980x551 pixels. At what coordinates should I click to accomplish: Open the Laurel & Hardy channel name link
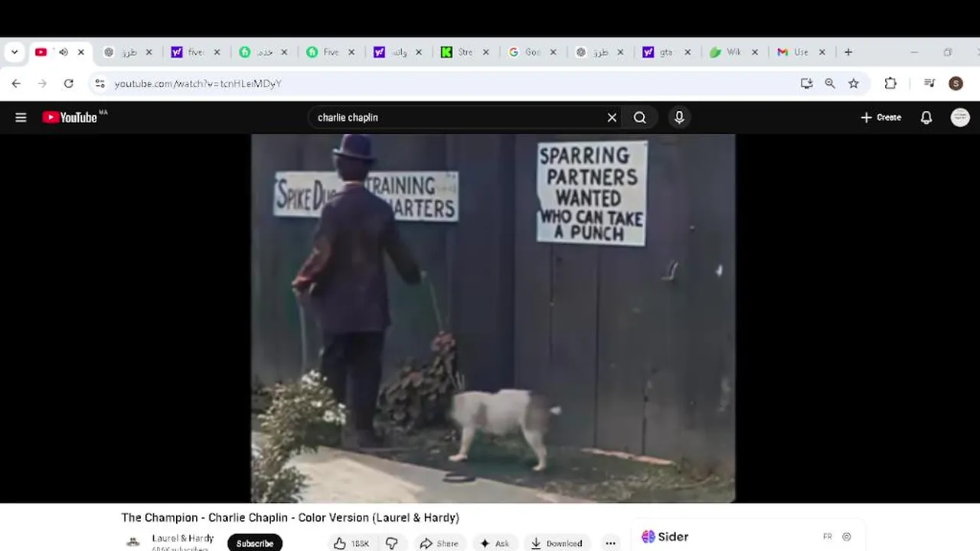pos(183,538)
